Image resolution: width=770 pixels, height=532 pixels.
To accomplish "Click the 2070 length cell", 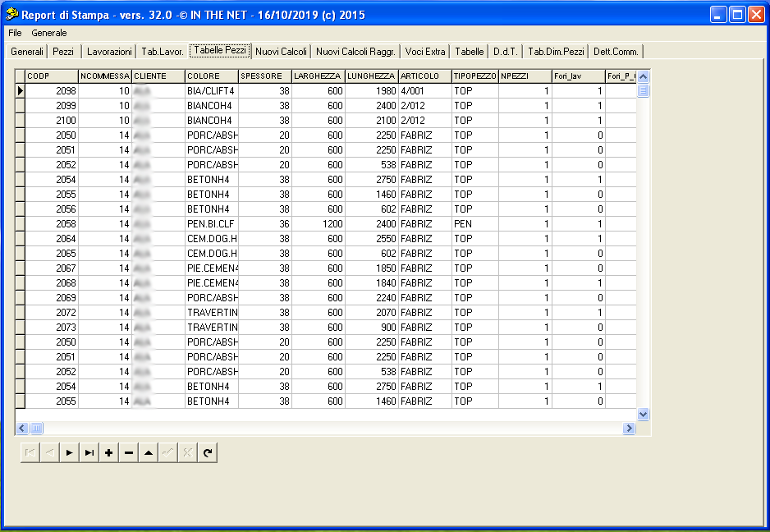I will [x=372, y=313].
